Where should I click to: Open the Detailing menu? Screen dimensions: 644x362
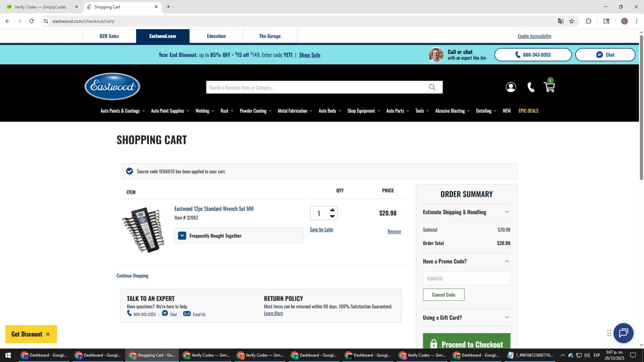[x=486, y=111]
